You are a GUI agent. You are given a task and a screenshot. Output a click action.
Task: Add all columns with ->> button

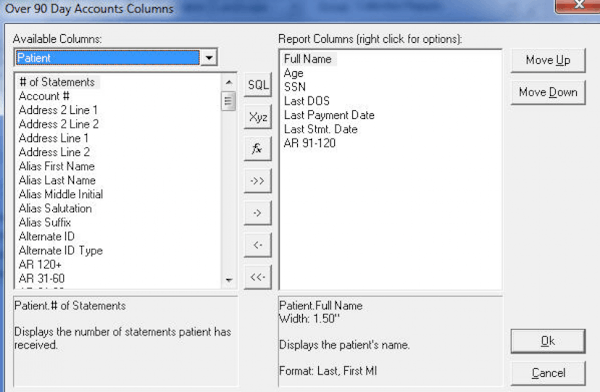(258, 181)
